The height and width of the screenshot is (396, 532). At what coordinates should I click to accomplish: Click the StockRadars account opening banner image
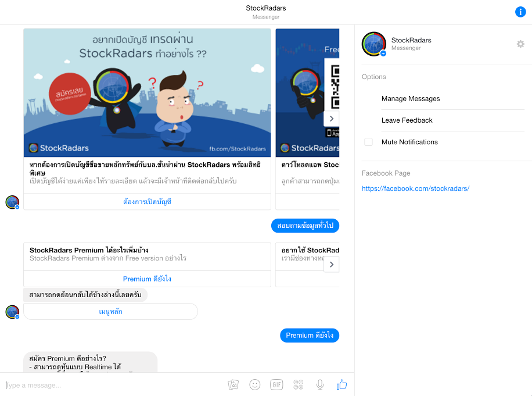point(147,92)
